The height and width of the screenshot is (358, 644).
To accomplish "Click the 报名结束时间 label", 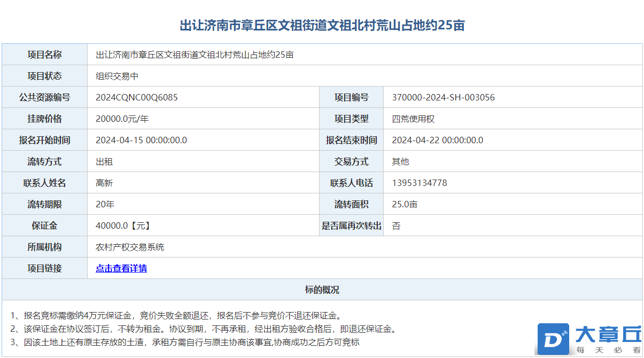I will pos(351,140).
